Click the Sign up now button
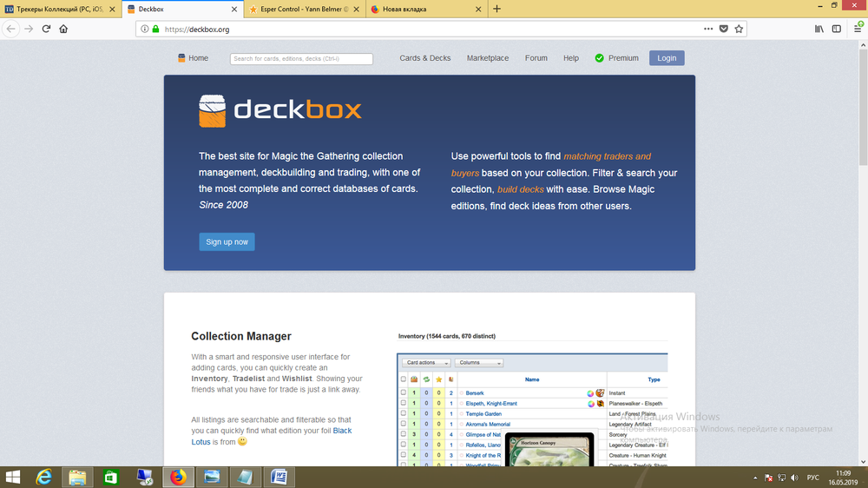 (x=227, y=242)
